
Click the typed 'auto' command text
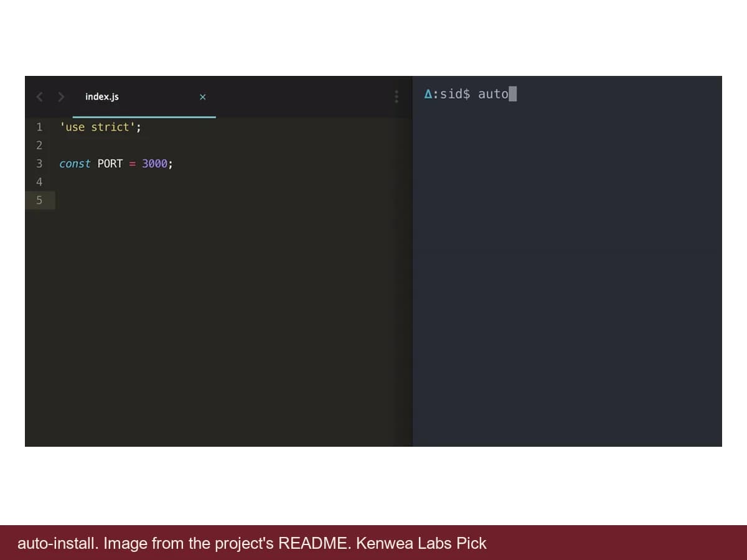[x=493, y=94]
